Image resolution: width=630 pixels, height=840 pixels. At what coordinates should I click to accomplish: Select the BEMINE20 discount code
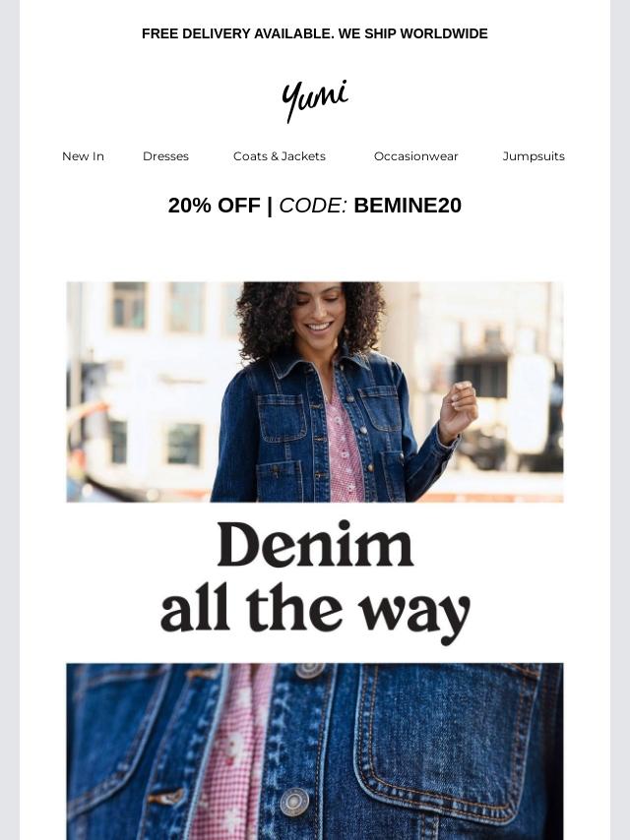click(408, 206)
